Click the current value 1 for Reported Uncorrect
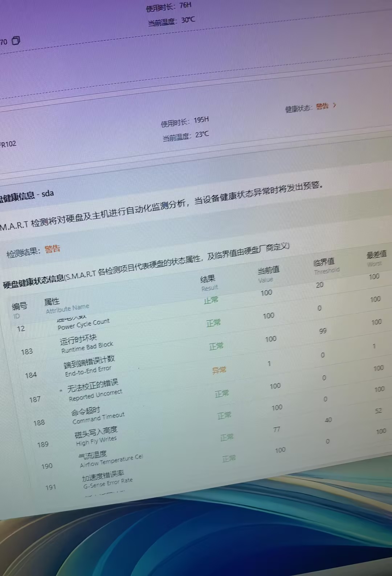 [269, 363]
